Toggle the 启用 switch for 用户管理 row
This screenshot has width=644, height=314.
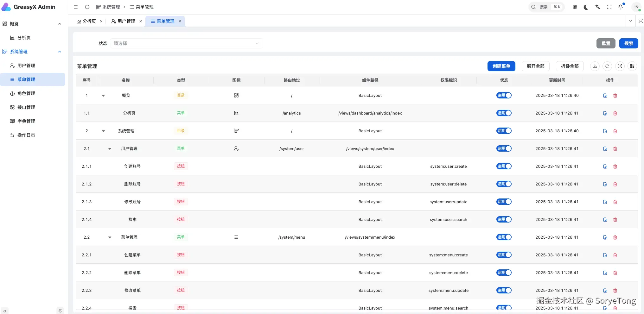click(x=504, y=148)
